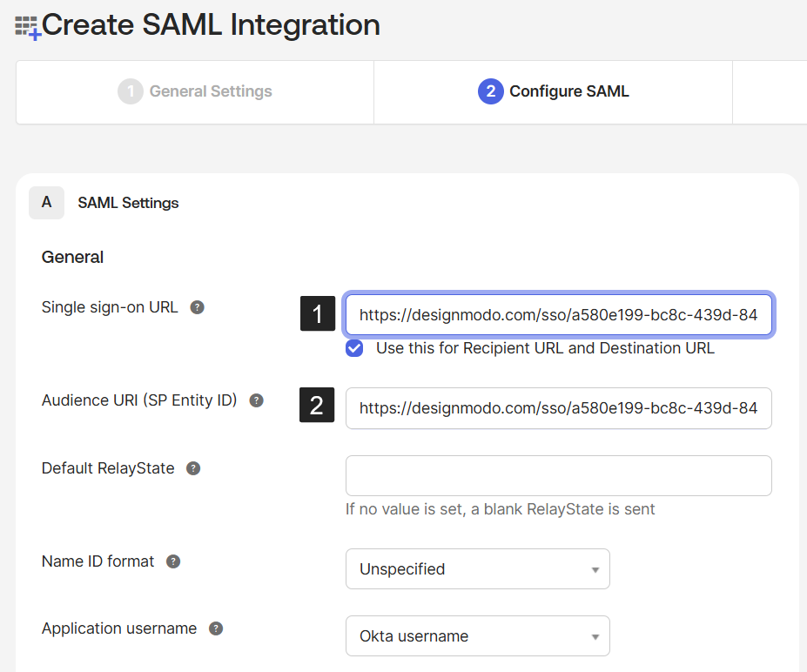The width and height of the screenshot is (807, 672).
Task: Go to General Settings step
Action: pos(195,91)
